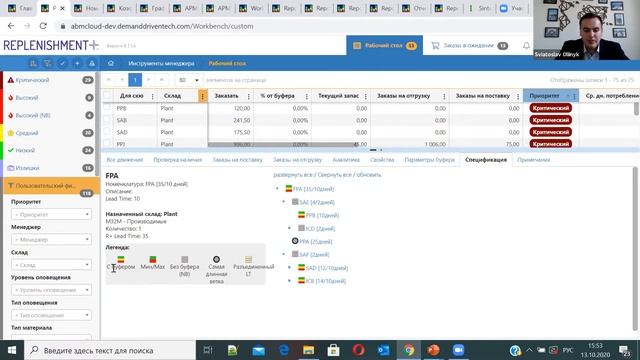640x360 pixels.
Task: Select Низкий priority filter in sidebar
Action: pyautogui.click(x=49, y=150)
